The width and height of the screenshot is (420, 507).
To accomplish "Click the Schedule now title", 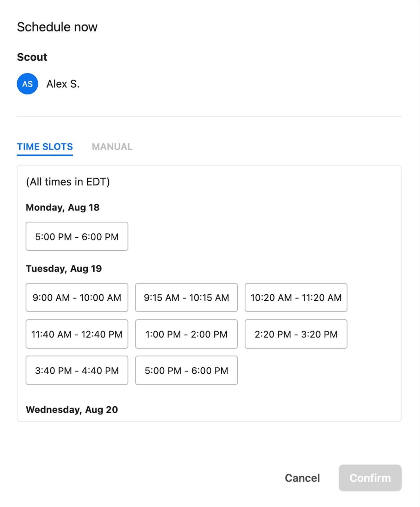I will (x=57, y=27).
